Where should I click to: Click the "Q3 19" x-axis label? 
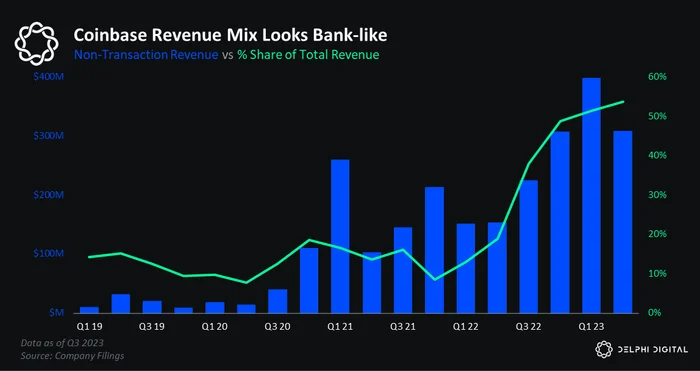point(152,327)
